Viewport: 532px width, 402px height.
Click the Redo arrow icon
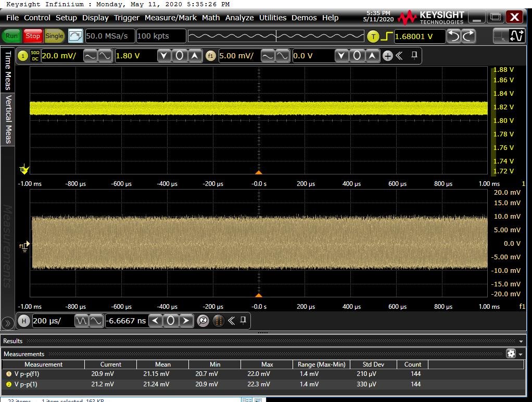coord(468,36)
